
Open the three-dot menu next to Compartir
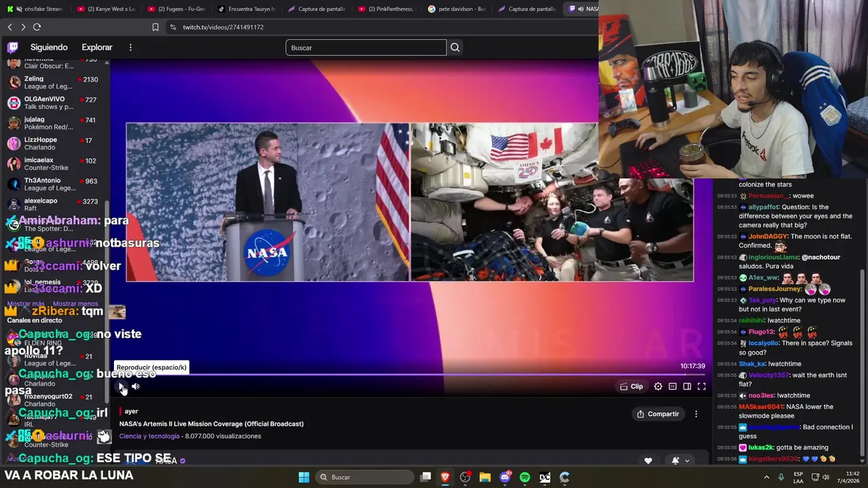click(x=696, y=414)
